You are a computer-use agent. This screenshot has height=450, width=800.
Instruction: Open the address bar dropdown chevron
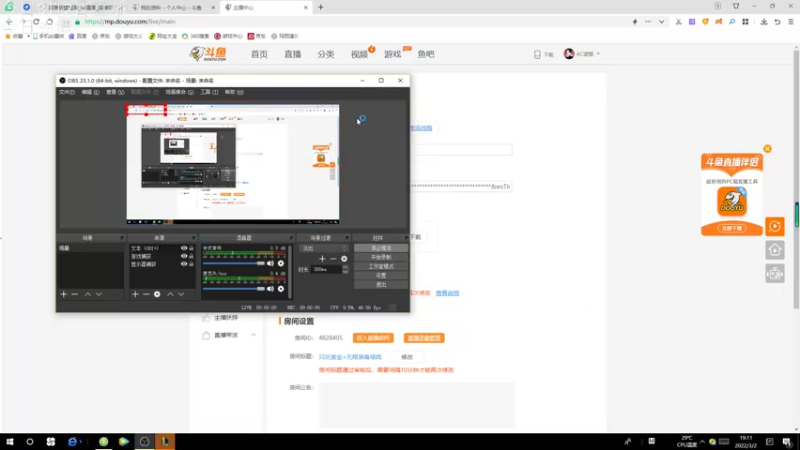coord(661,22)
